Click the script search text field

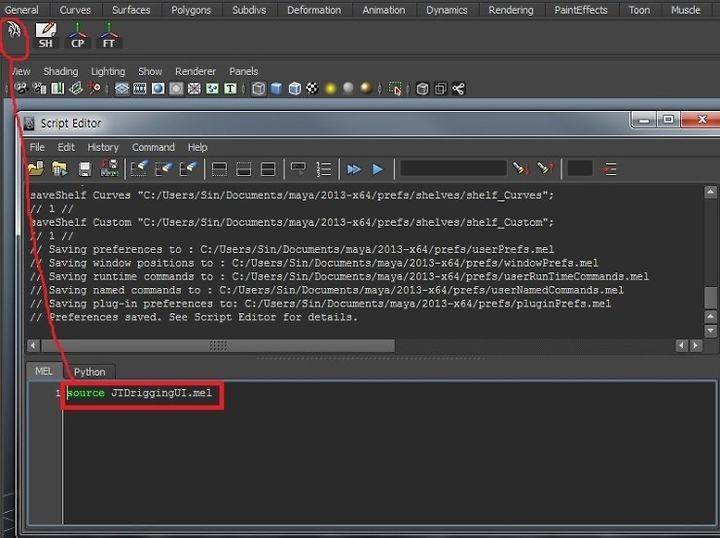coord(453,168)
